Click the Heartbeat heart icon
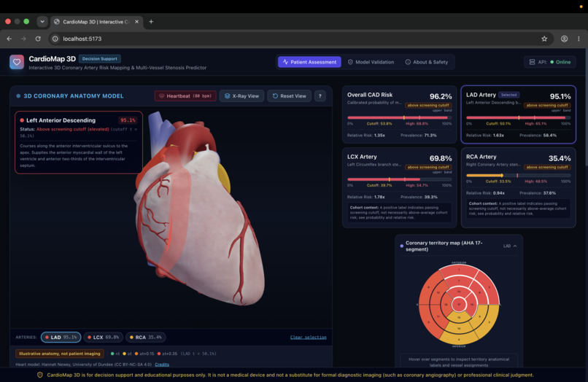Screen dimensions: 588x382 tap(162, 96)
